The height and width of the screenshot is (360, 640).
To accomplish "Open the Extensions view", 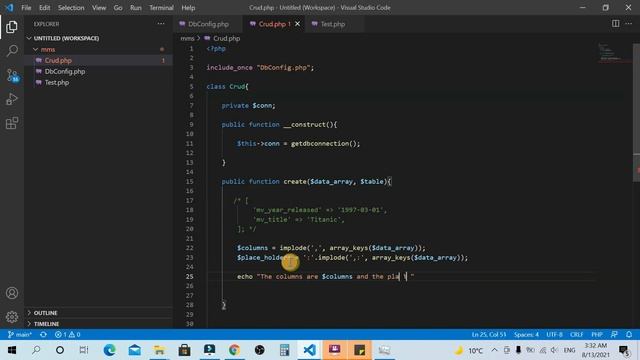I will (12, 123).
